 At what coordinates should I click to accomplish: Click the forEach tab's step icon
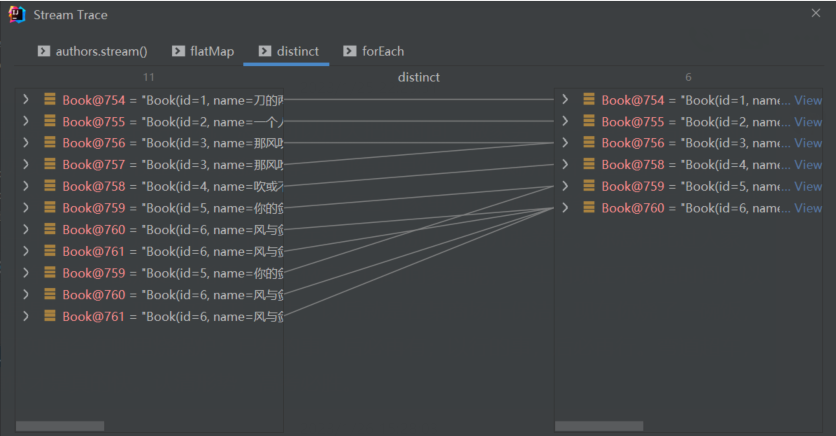[x=350, y=51]
